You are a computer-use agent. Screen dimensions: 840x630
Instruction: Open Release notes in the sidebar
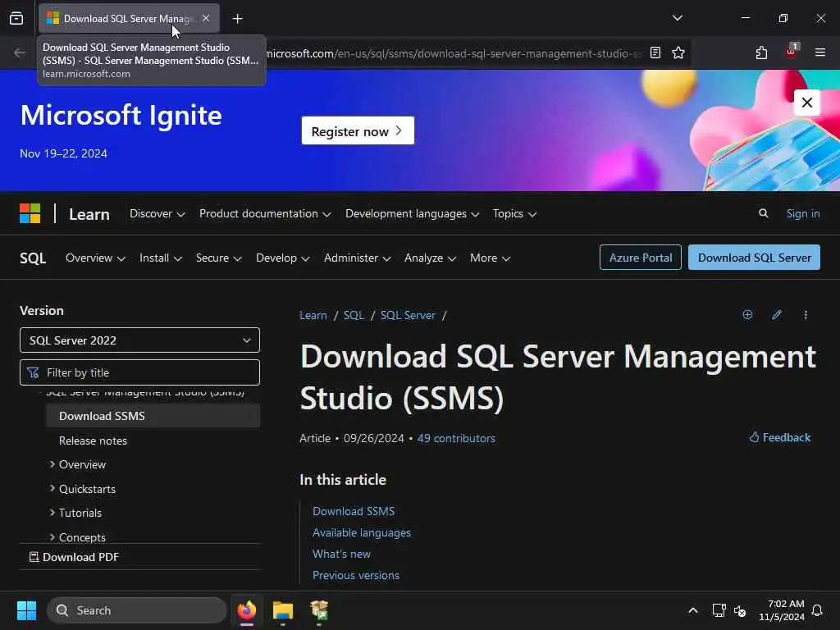pos(94,441)
